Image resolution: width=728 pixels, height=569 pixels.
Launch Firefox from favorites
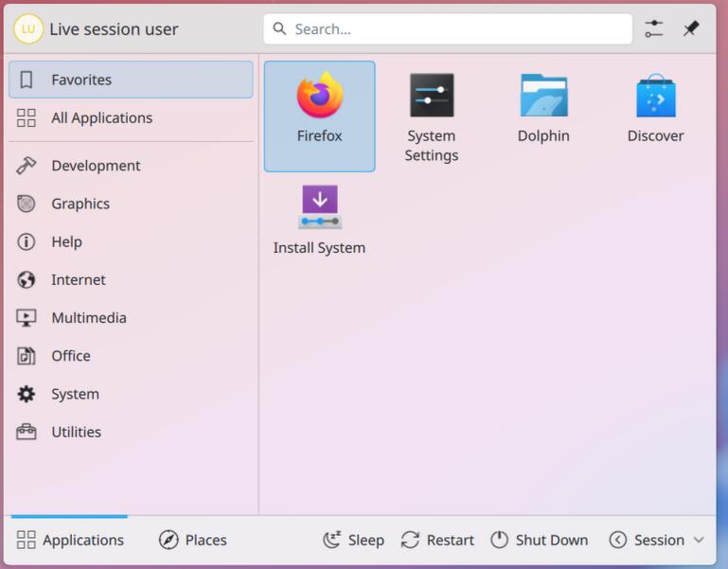(x=319, y=116)
